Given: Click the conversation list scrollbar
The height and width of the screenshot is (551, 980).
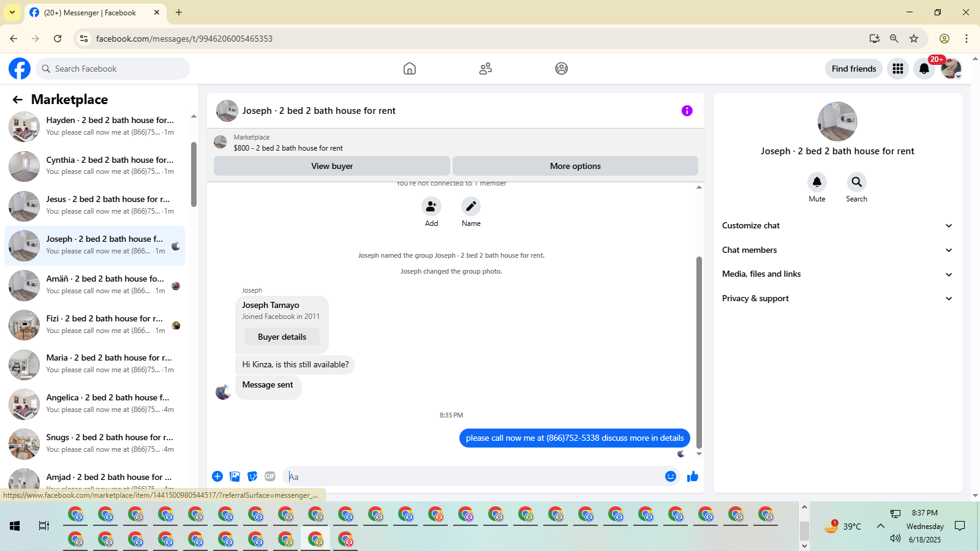Looking at the screenshot, I should point(194,174).
